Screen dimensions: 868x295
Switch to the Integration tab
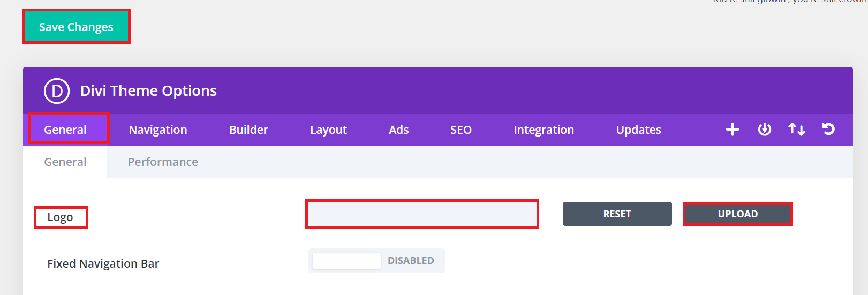coord(544,130)
